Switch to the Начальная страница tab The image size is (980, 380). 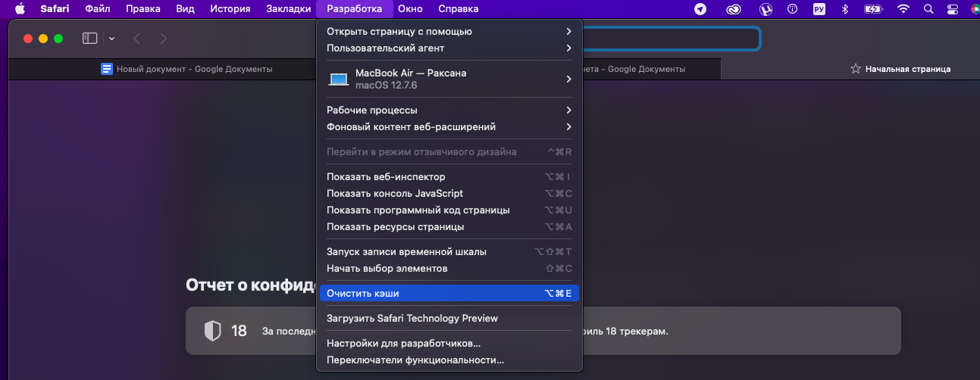tap(900, 69)
